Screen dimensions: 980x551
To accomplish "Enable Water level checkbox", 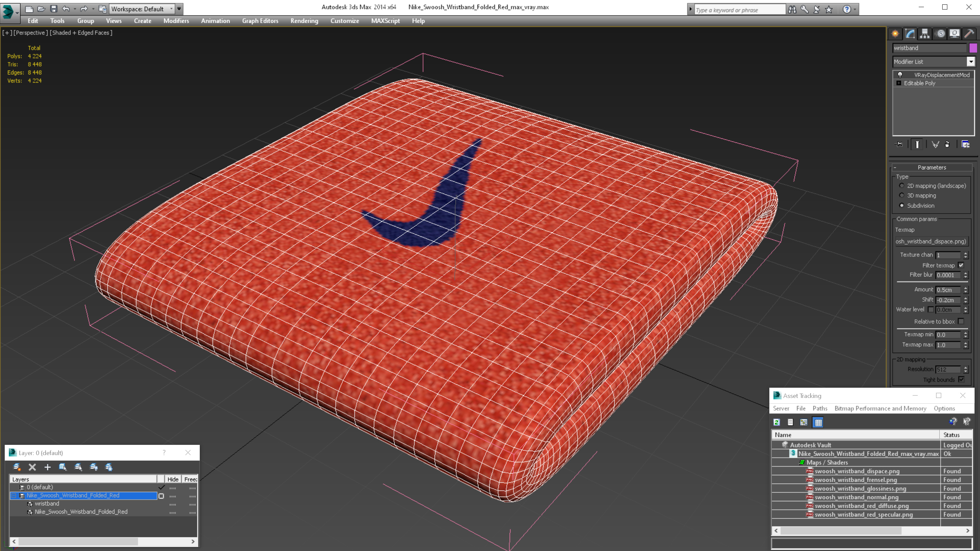I will click(x=931, y=310).
